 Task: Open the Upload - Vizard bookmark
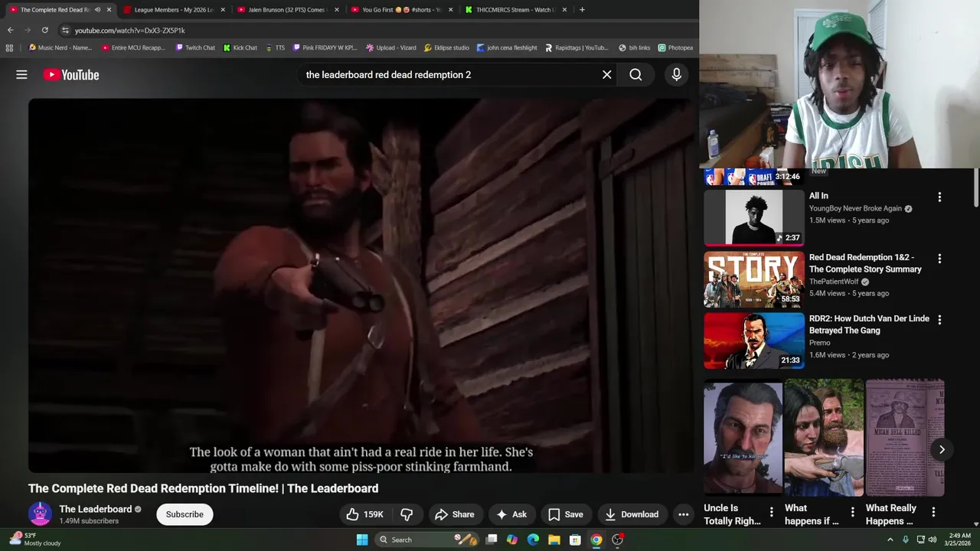(x=391, y=47)
